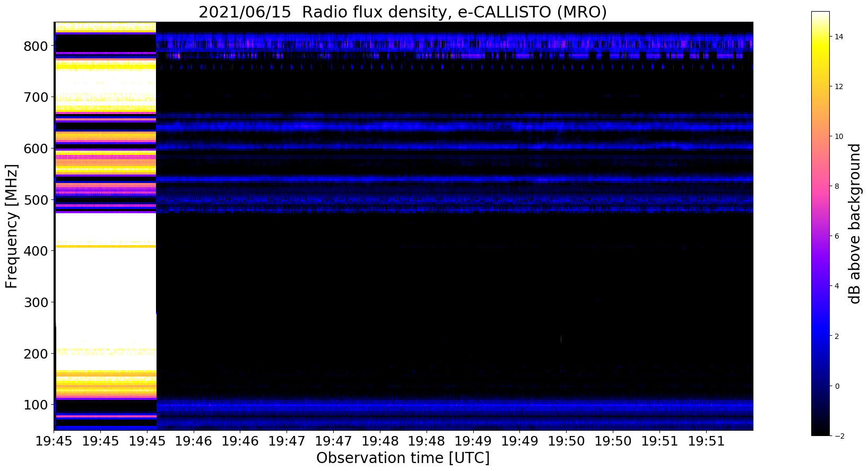Click the 500 frequency tick label
The width and height of the screenshot is (868, 471).
coord(35,200)
